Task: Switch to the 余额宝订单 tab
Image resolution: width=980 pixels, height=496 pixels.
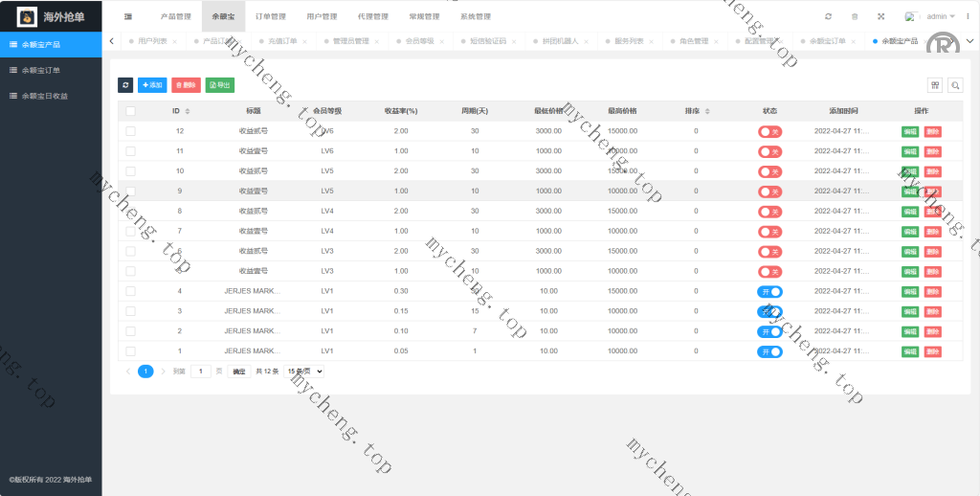Action: 827,41
